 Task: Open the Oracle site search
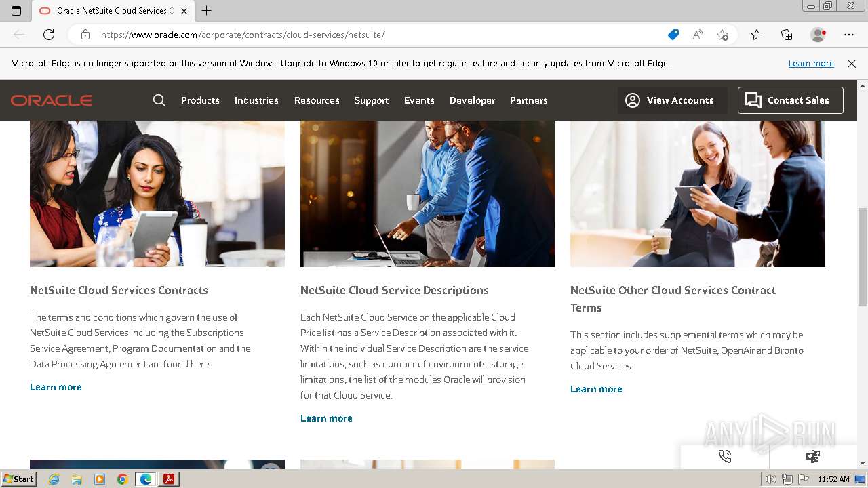(159, 100)
